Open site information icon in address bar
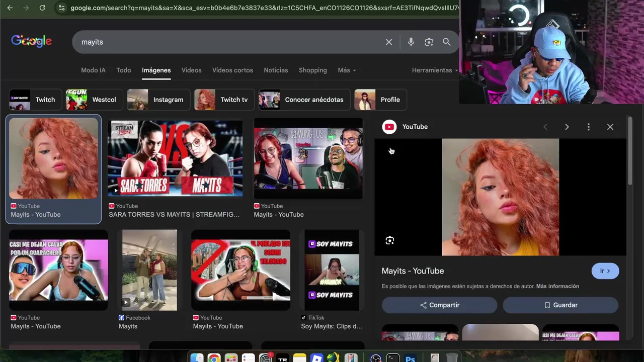The width and height of the screenshot is (644, 362). (61, 8)
